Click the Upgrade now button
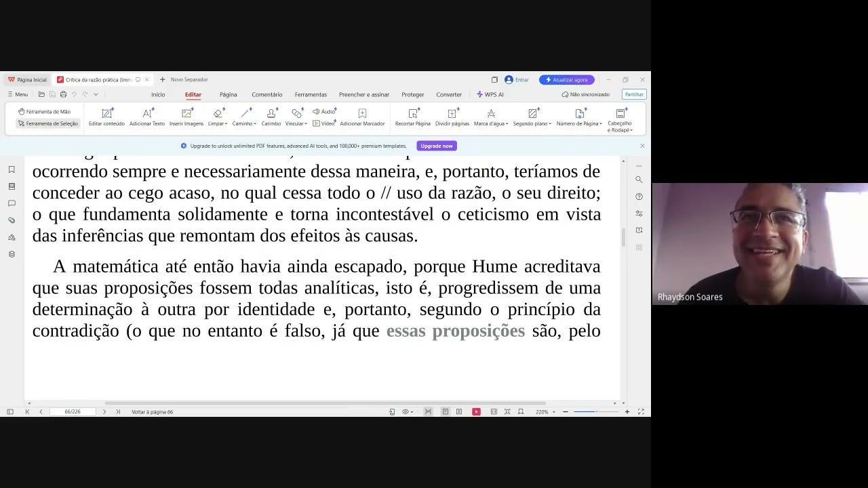Image resolution: width=868 pixels, height=488 pixels. coord(437,146)
